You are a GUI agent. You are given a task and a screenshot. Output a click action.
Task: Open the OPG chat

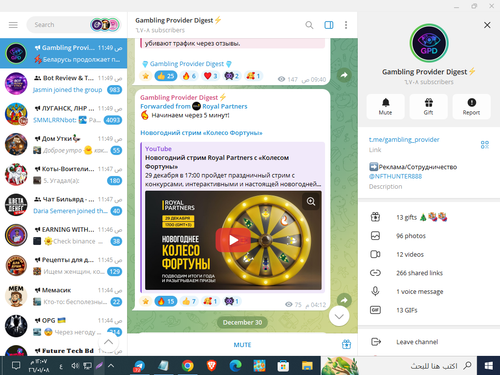(63, 326)
